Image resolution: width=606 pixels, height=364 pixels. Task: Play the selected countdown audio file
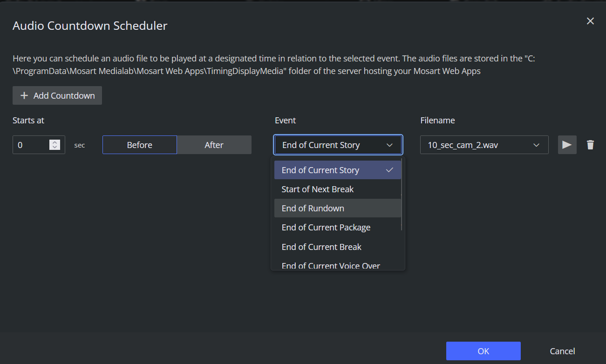(x=567, y=145)
